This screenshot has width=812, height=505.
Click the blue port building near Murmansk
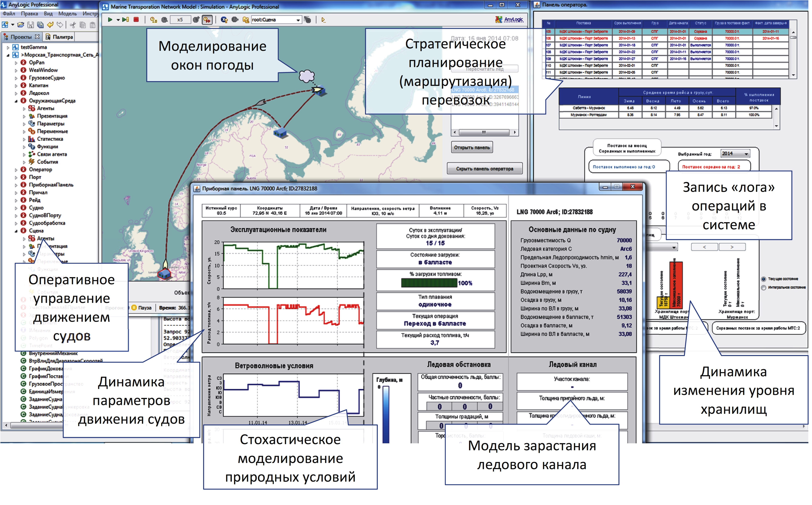tap(281, 133)
